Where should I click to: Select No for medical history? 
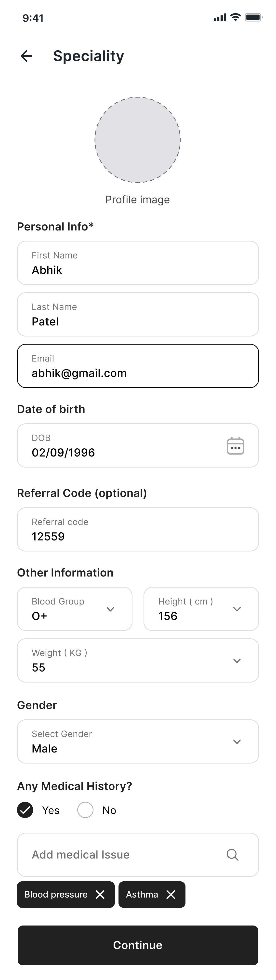[86, 810]
